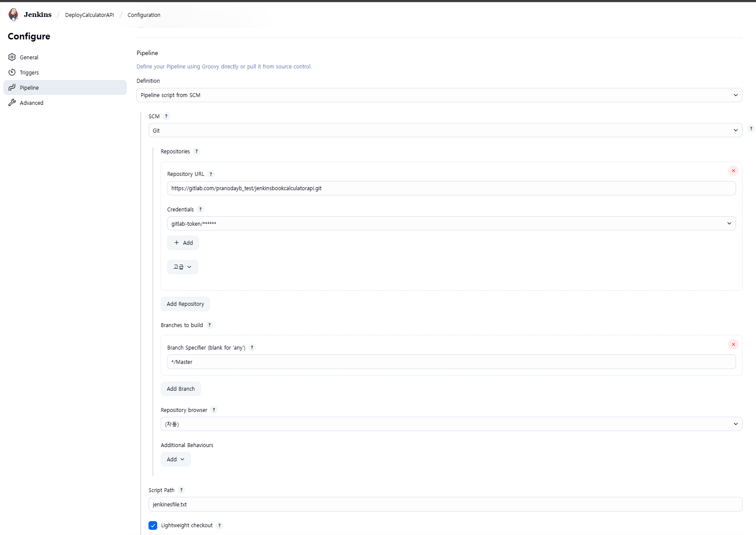
Task: Open the Definition dropdown
Action: [439, 95]
